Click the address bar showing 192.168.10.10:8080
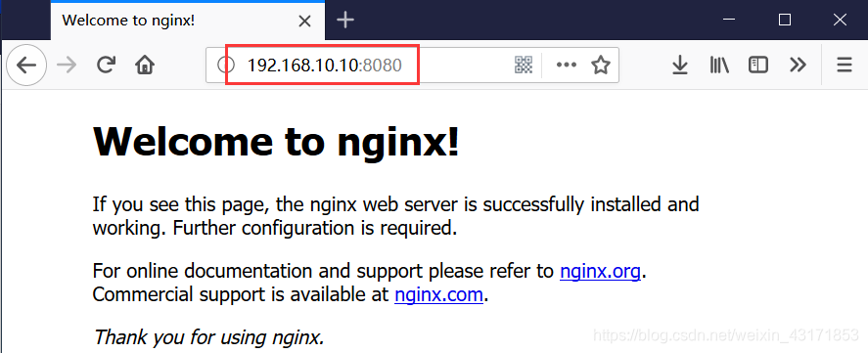This screenshot has width=868, height=353. tap(412, 66)
